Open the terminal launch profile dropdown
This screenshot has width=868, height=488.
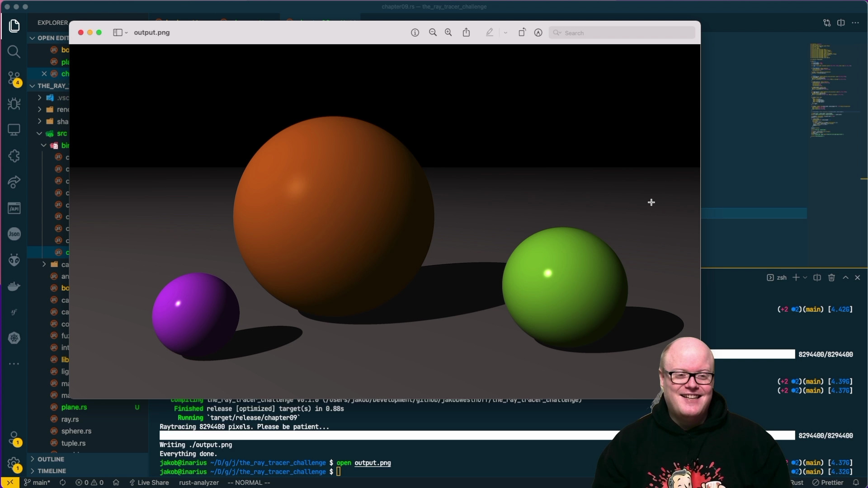point(805,277)
